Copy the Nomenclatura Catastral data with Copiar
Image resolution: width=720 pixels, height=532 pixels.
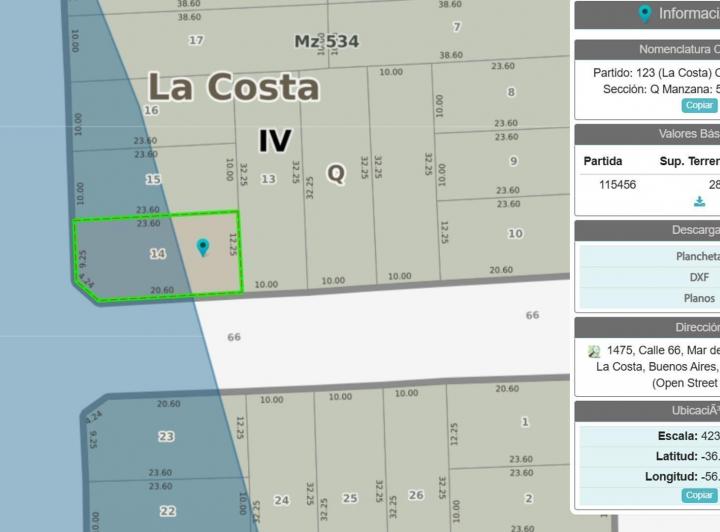699,105
